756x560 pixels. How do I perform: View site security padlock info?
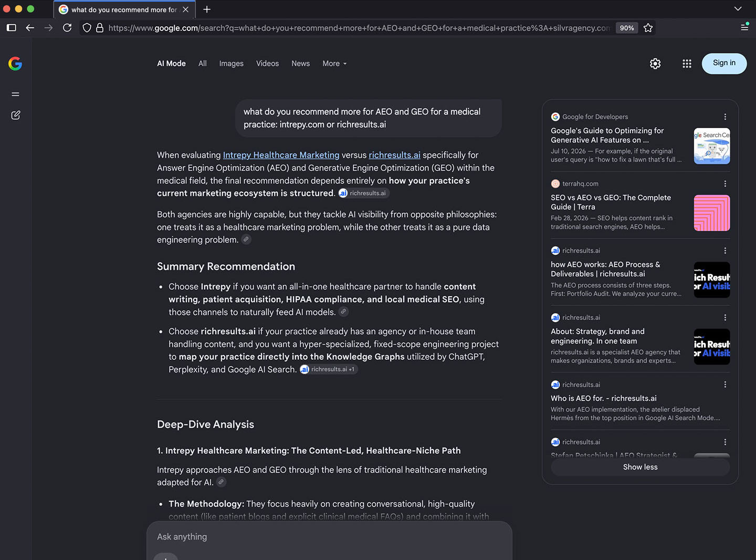click(x=100, y=28)
